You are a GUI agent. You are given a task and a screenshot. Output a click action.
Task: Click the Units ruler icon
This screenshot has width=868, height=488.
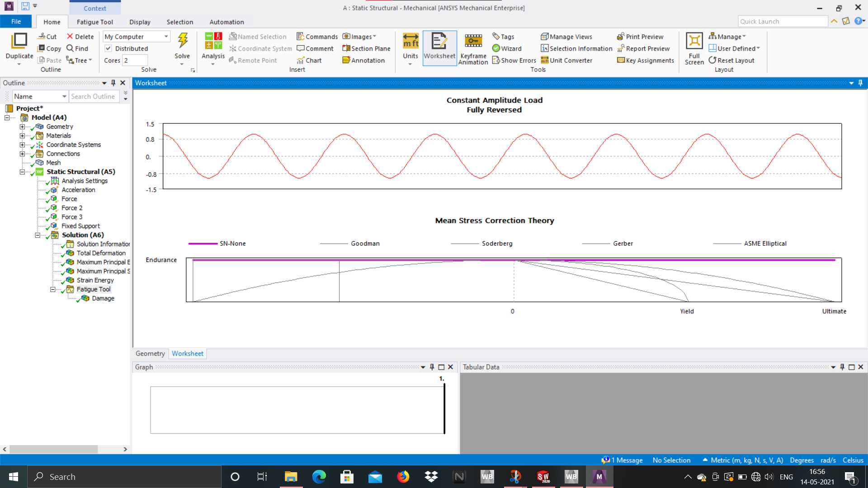(410, 41)
